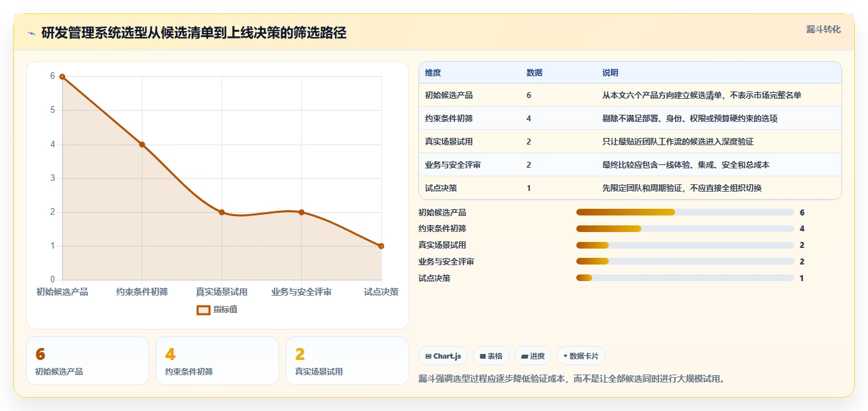Click the page title 研发管理系统选型
The height and width of the screenshot is (411, 868).
tap(194, 33)
